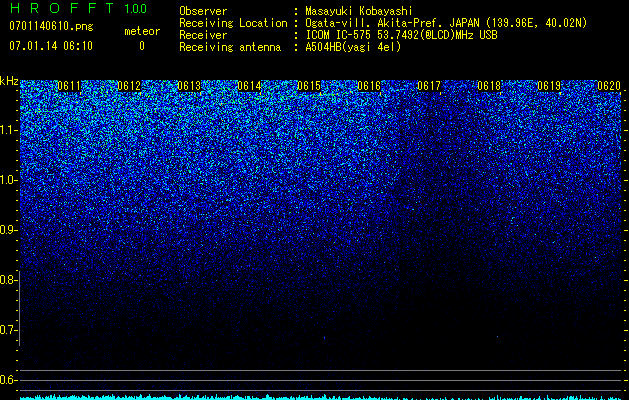Click the 0.8 kHz axis label

pos(8,280)
